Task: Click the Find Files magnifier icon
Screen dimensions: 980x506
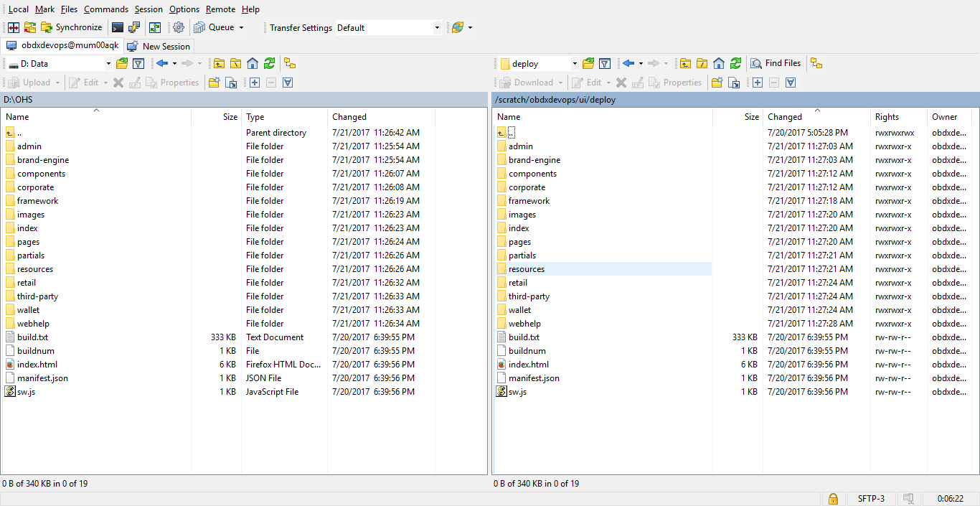Action: click(x=756, y=63)
